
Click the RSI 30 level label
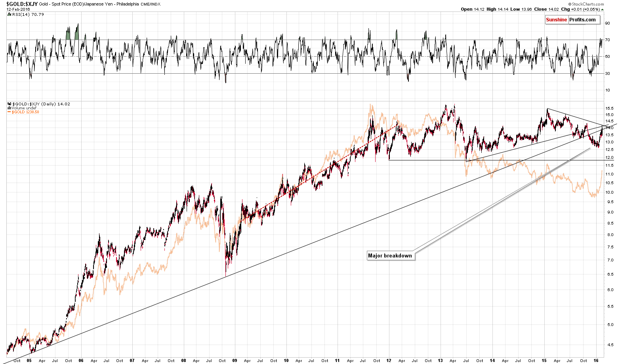pos(607,73)
